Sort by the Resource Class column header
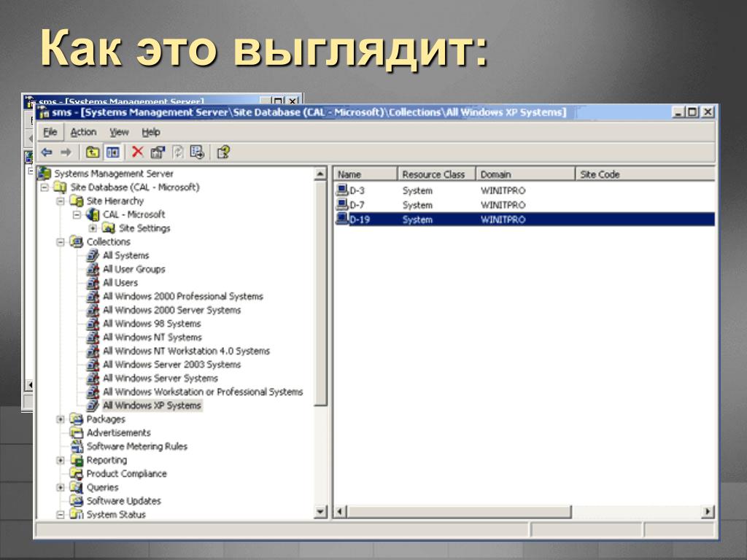 pyautogui.click(x=437, y=174)
